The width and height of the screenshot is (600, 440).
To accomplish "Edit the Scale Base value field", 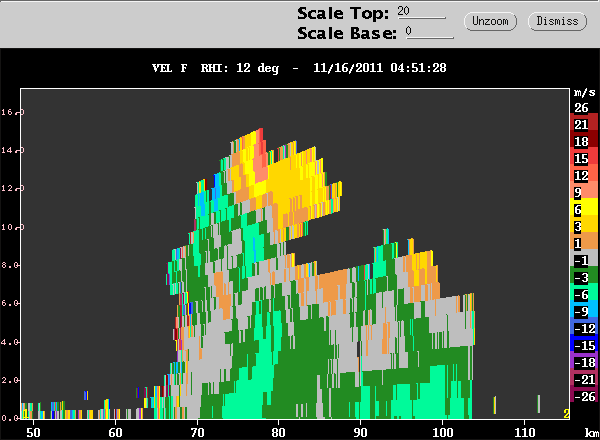I will (x=429, y=32).
